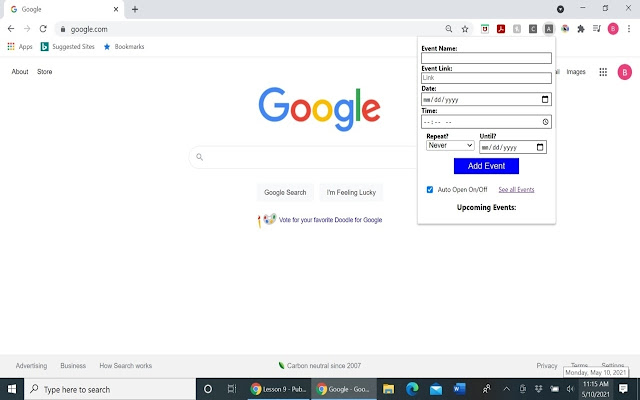Open the Chrome profile avatar B in toolbar
Image resolution: width=640 pixels, height=400 pixels.
(x=613, y=29)
